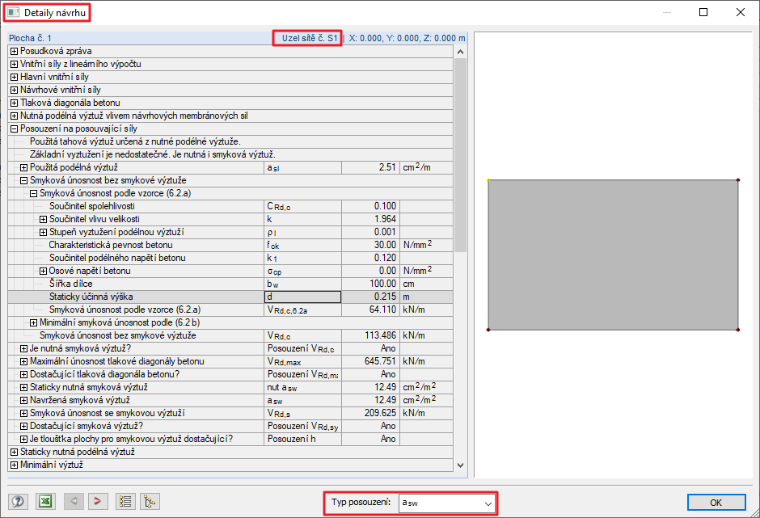Viewport: 760px width, 518px height.
Task: Go to next point red arrow button
Action: click(x=97, y=502)
